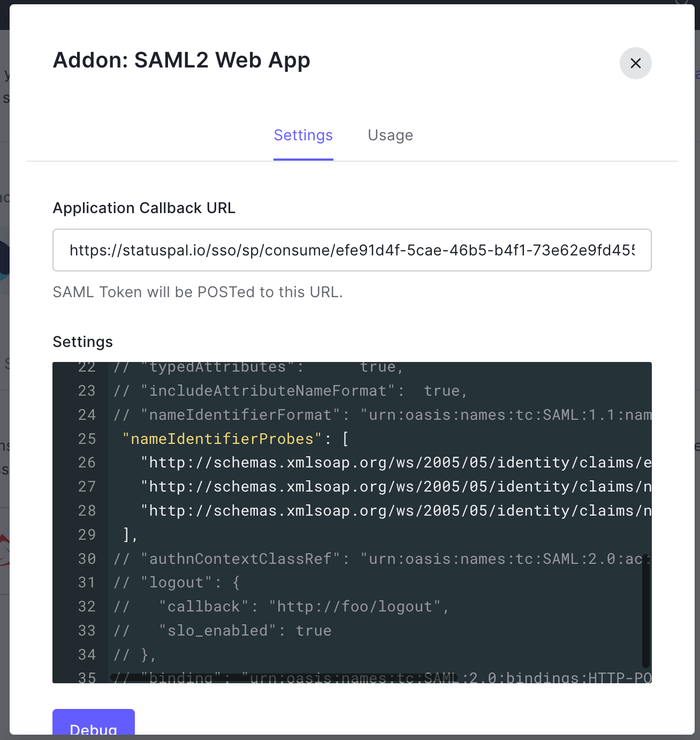This screenshot has height=740, width=700.
Task: Close the SAML2 Web App addon dialog
Action: point(635,63)
